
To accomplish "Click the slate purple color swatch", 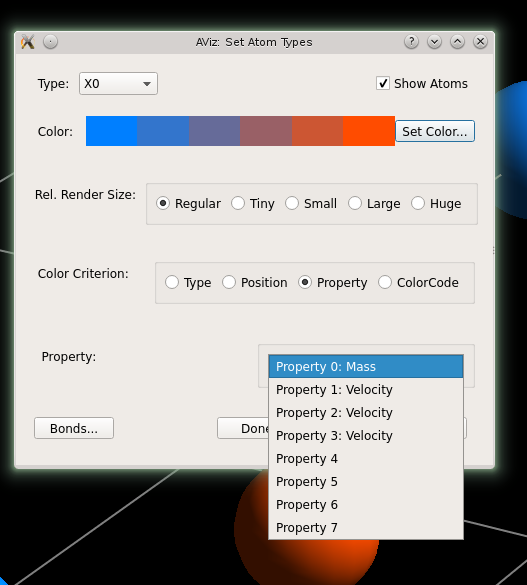I will (214, 131).
